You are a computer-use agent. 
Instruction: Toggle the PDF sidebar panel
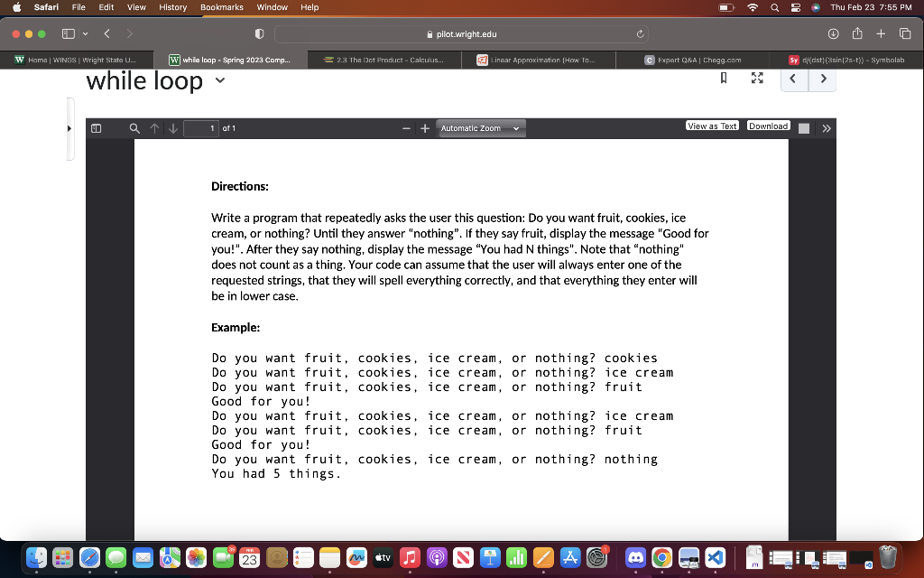(x=96, y=128)
